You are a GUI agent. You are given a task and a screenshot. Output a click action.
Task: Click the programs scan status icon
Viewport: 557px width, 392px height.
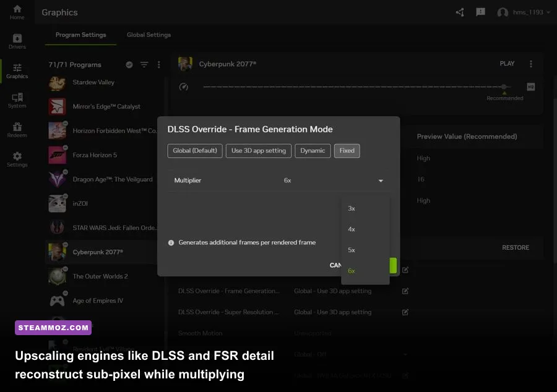coord(129,64)
